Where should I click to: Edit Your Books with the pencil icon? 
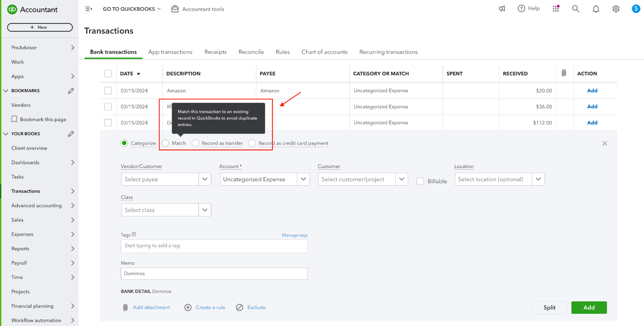click(71, 134)
